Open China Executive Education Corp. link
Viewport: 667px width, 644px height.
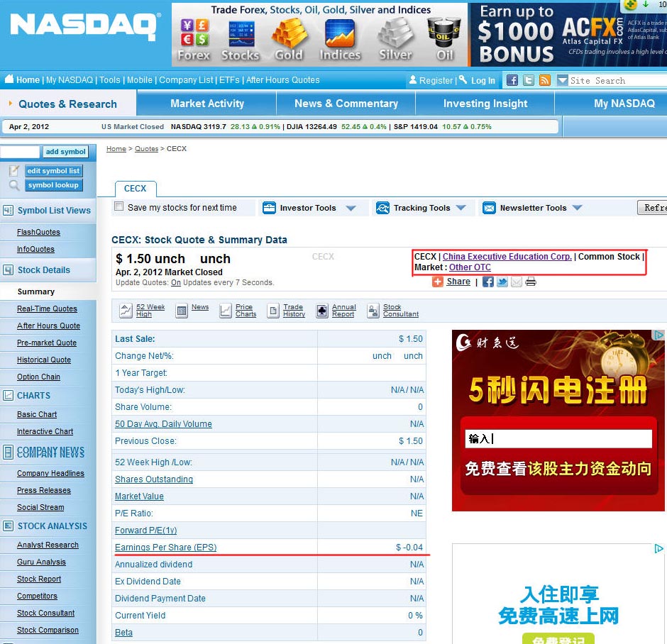click(507, 257)
